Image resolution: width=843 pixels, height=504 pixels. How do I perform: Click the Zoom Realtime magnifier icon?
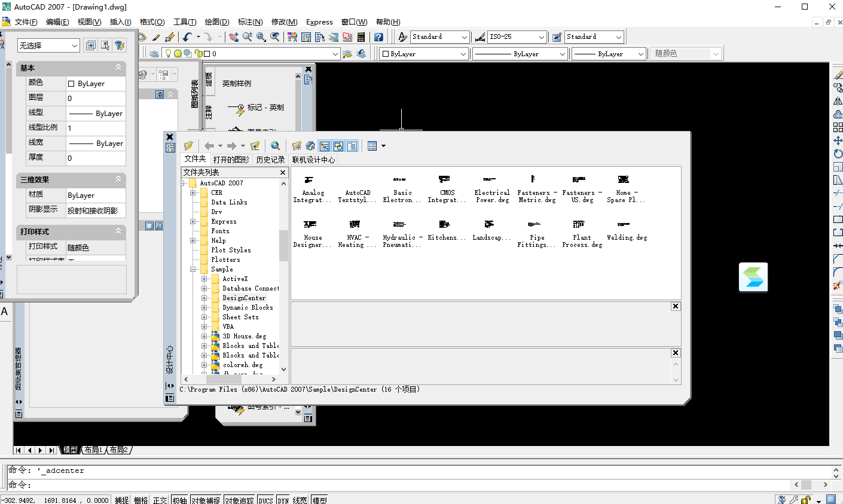pyautogui.click(x=247, y=37)
